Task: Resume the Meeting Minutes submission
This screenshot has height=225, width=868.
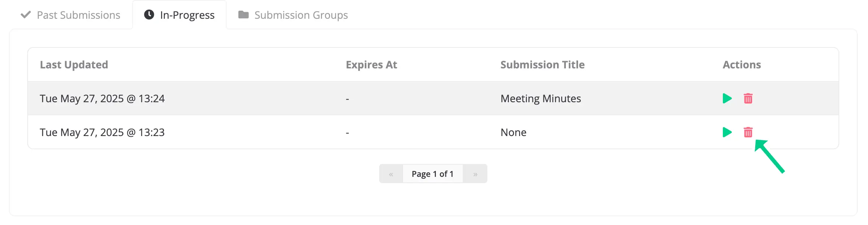Action: pos(727,99)
